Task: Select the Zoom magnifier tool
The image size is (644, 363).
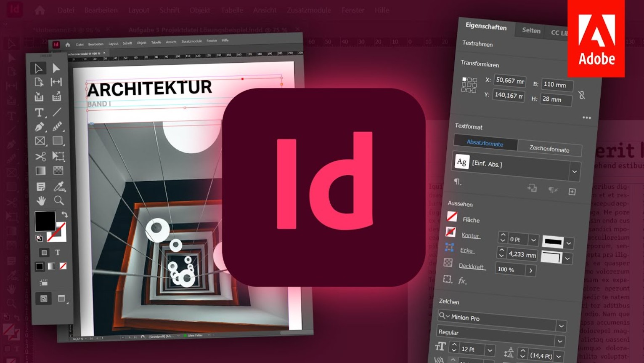Action: tap(59, 200)
